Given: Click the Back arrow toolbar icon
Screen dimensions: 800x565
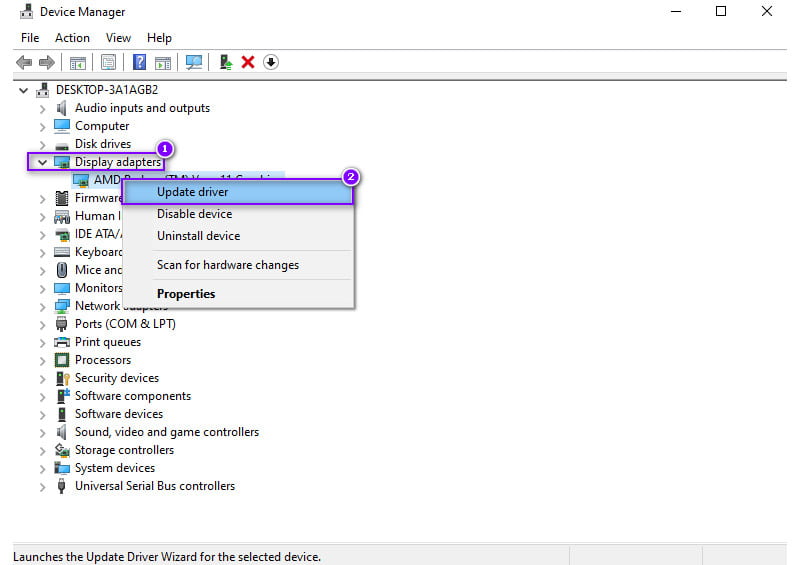Looking at the screenshot, I should pos(24,62).
